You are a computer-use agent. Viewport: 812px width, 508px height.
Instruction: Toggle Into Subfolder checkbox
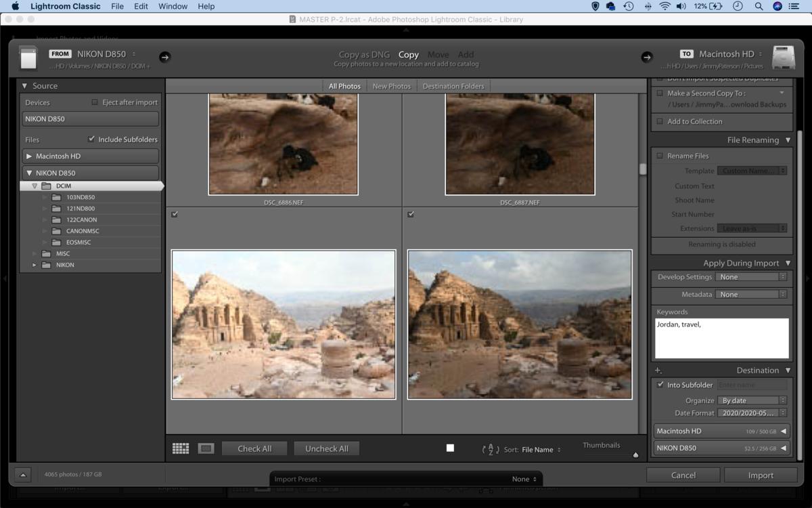click(660, 385)
